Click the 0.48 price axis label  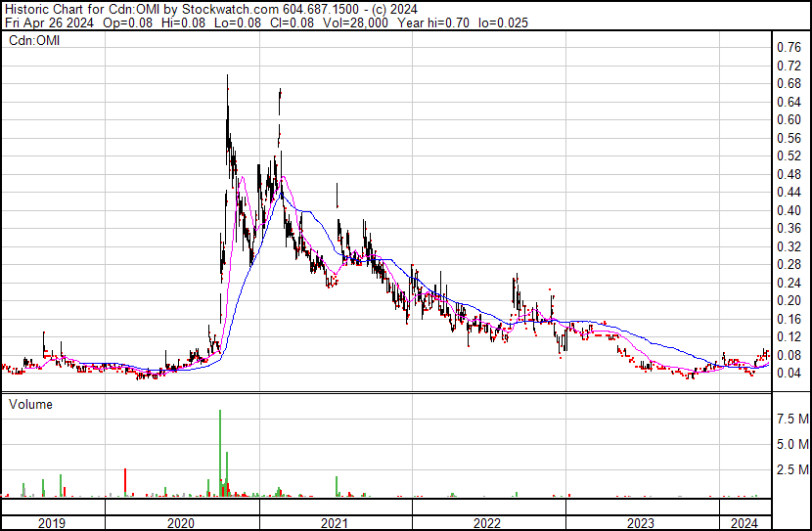(789, 174)
